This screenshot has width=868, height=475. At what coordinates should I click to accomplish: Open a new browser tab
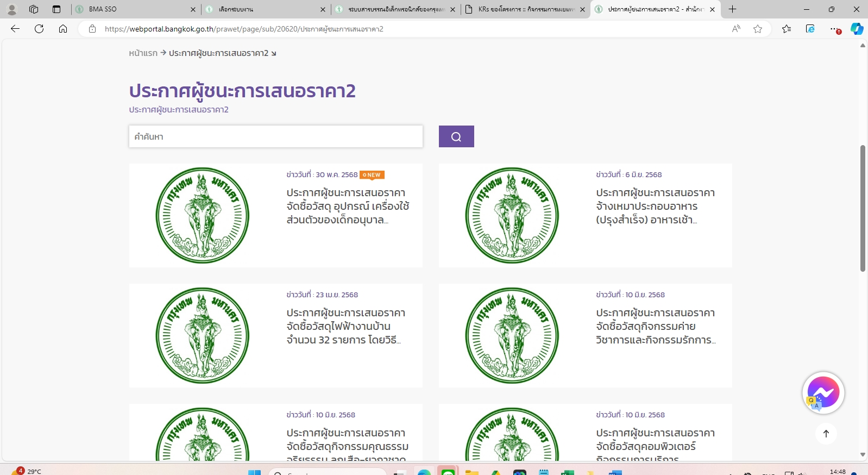pyautogui.click(x=732, y=9)
